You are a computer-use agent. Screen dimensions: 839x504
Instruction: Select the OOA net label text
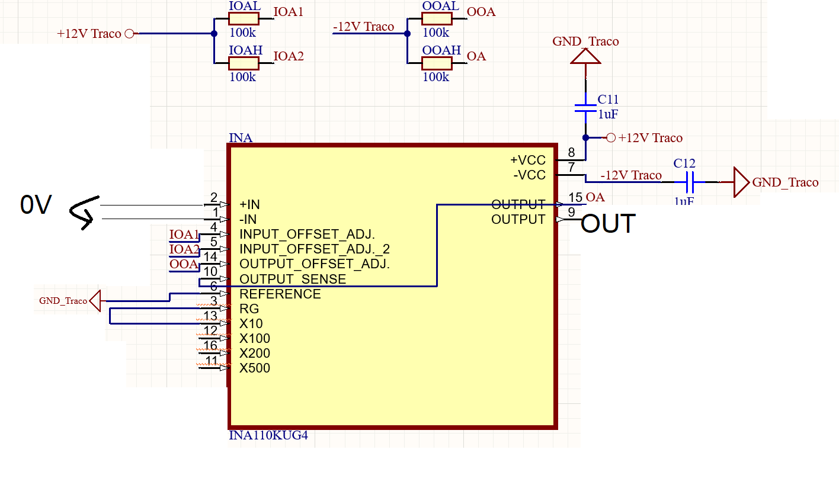481,12
